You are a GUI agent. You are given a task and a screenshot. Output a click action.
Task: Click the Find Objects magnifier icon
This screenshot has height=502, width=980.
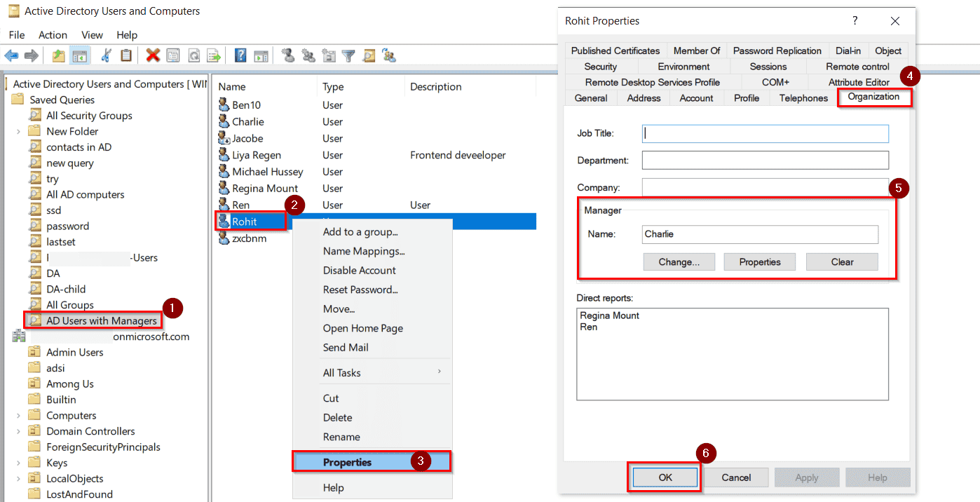[x=369, y=55]
